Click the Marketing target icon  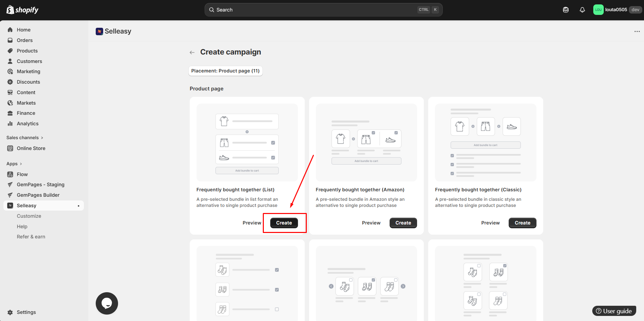tap(10, 71)
